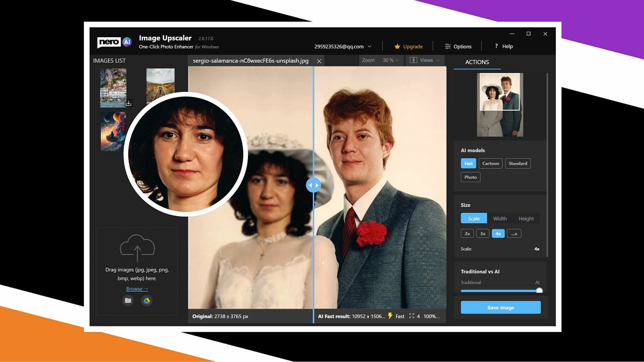This screenshot has width=644, height=362.
Task: Choose the 2x scale option
Action: (467, 234)
